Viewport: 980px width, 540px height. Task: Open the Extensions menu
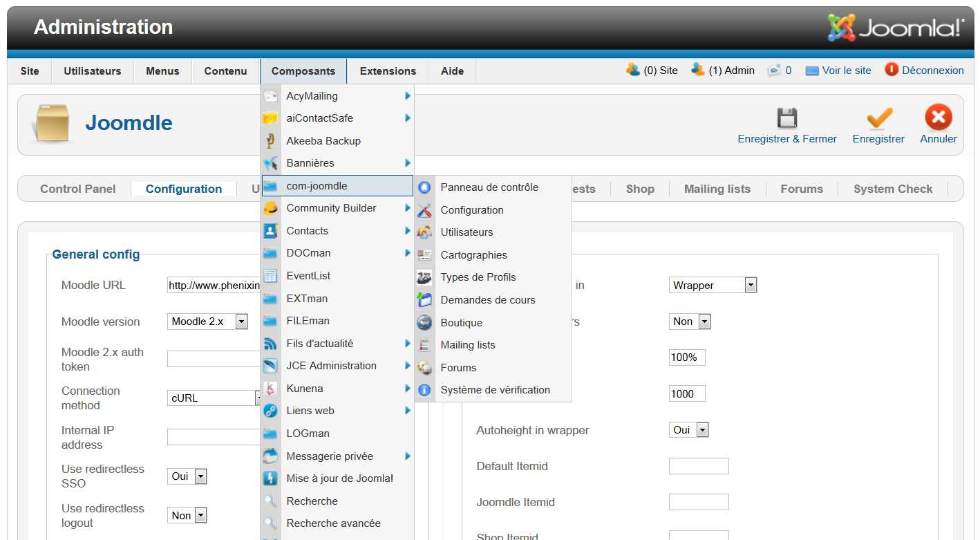point(388,71)
